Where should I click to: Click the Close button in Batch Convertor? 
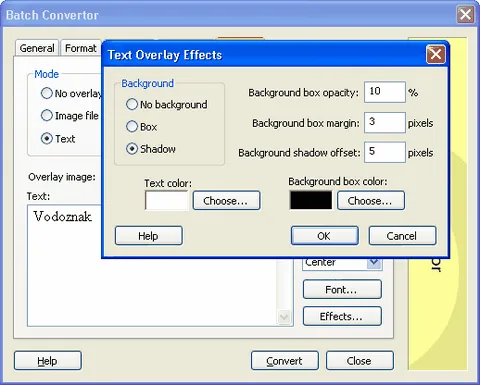360,360
